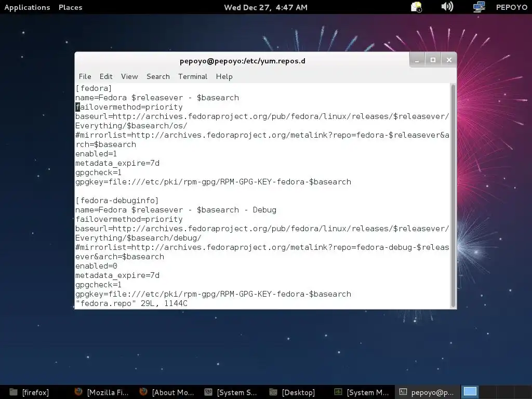The width and height of the screenshot is (532, 399).
Task: Open the Search menu in terminal
Action: coord(158,77)
